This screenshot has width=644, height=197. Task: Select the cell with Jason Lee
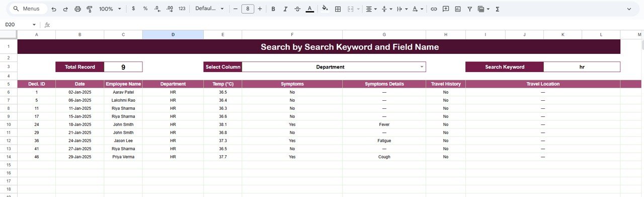[x=123, y=141]
